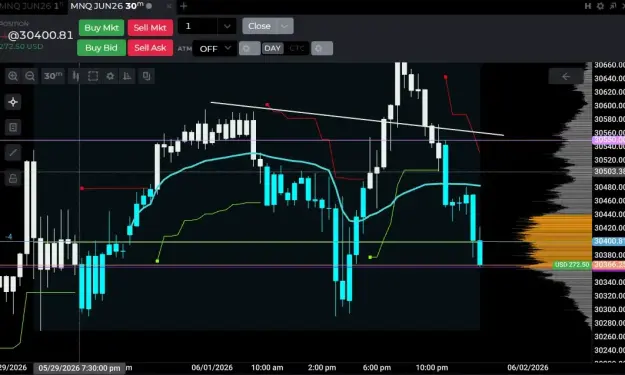The width and height of the screenshot is (625, 375).
Task: Select DAY time-in-force option
Action: pyautogui.click(x=273, y=48)
